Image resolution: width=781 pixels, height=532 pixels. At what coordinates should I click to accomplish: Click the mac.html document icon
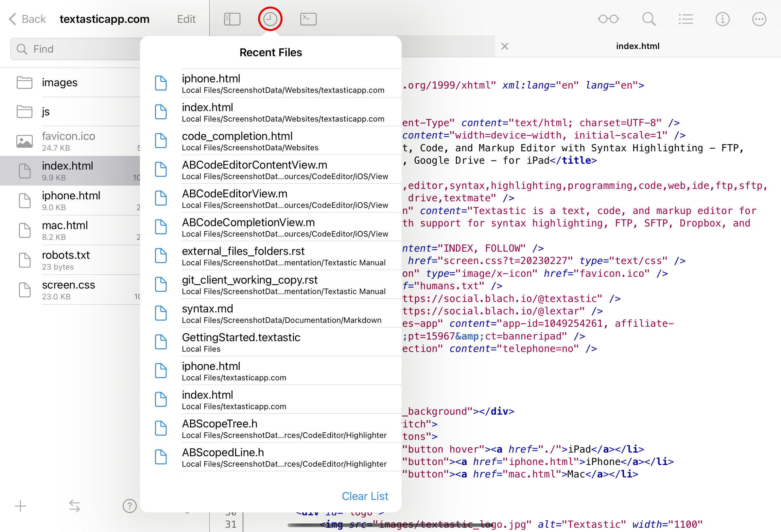point(25,230)
